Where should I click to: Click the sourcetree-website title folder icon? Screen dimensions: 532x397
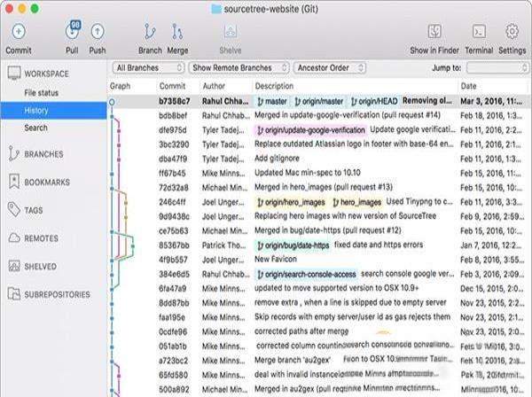pos(216,9)
